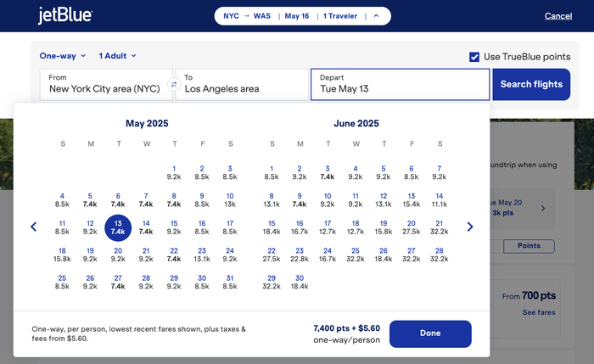Select May 10 with 13k fare
594x364 pixels.
click(230, 200)
